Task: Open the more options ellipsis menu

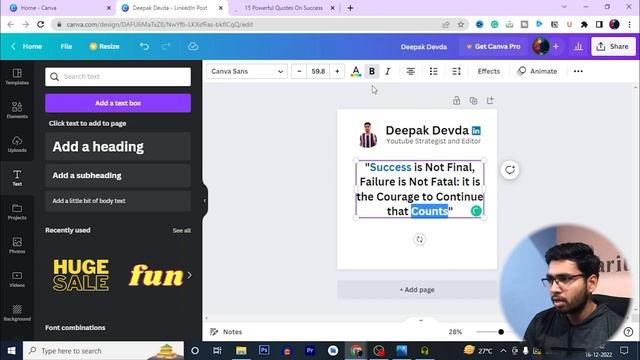Action: pyautogui.click(x=578, y=71)
